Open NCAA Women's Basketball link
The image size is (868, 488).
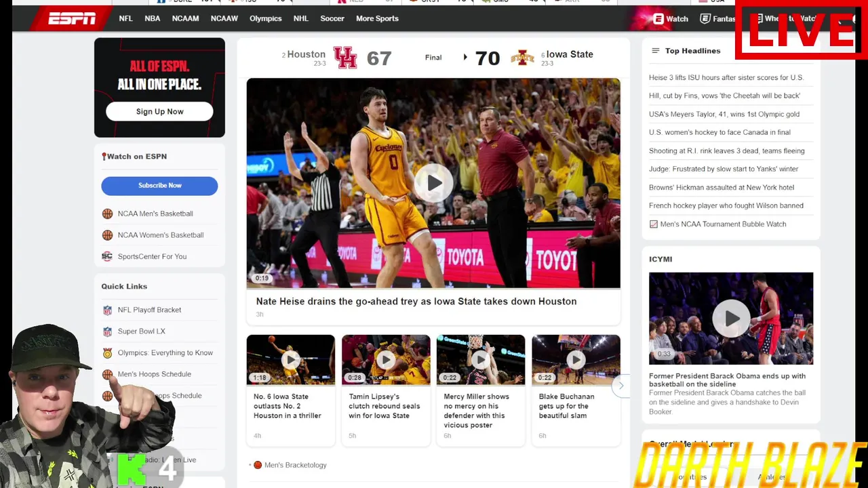click(161, 235)
